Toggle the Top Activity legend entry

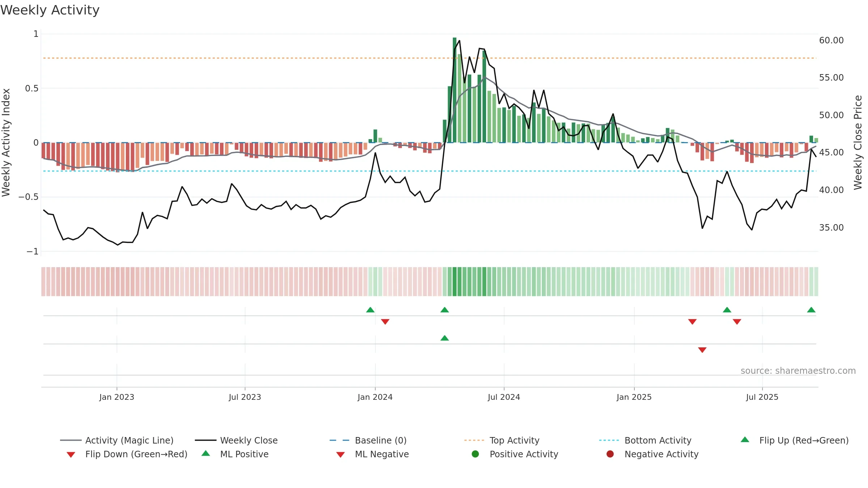tap(502, 440)
